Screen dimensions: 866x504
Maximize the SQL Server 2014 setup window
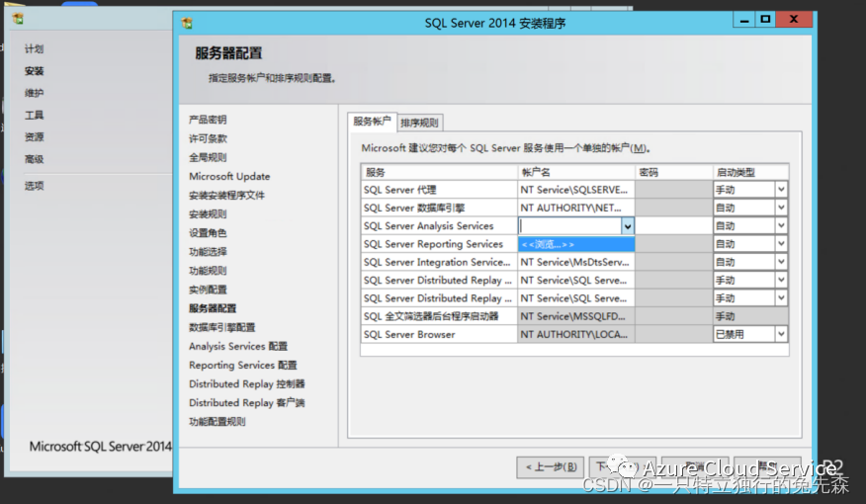765,20
